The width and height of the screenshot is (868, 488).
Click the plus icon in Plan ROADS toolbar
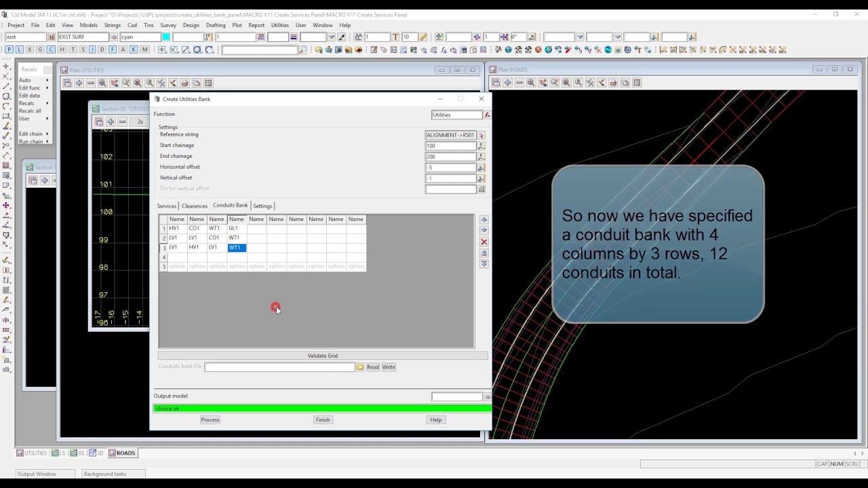(x=507, y=83)
